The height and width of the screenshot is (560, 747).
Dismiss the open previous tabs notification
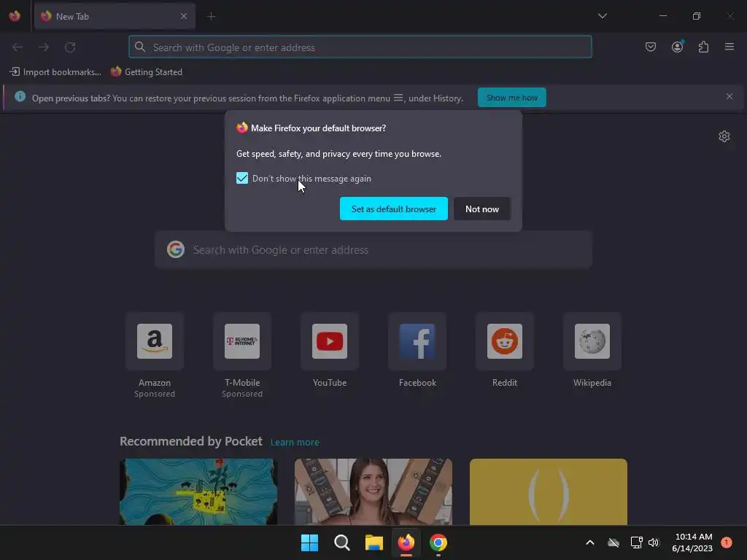pos(729,96)
